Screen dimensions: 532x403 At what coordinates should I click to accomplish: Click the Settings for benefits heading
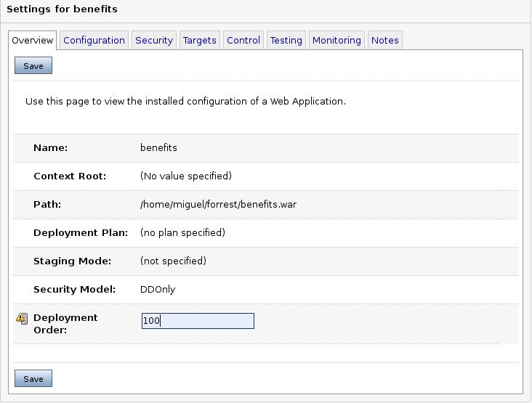(62, 9)
